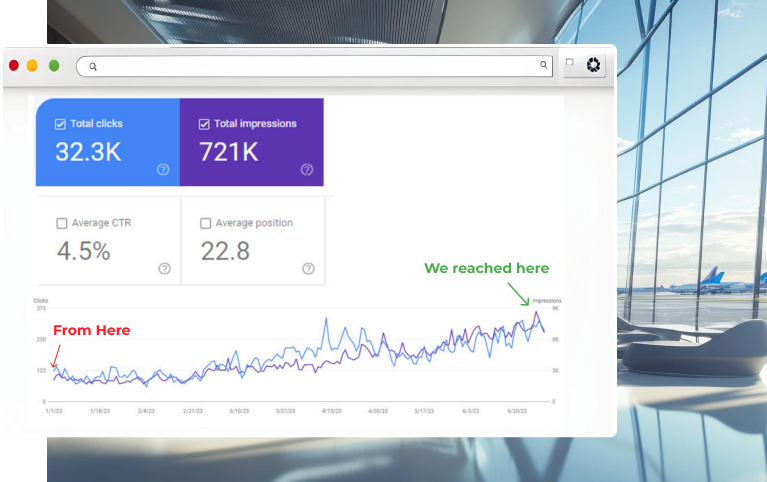Select the 721K total impressions value
The image size is (767, 482).
point(229,152)
